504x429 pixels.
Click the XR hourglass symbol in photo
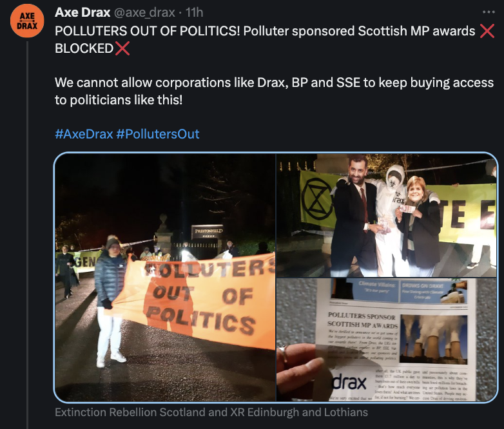[x=316, y=198]
